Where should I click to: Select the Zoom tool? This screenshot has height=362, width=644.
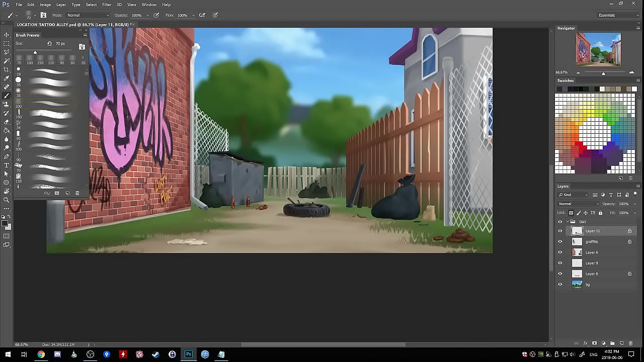pyautogui.click(x=7, y=200)
